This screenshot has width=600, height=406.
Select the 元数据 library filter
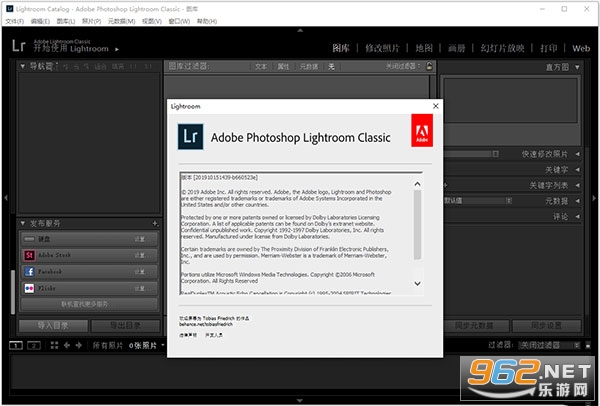click(x=309, y=67)
